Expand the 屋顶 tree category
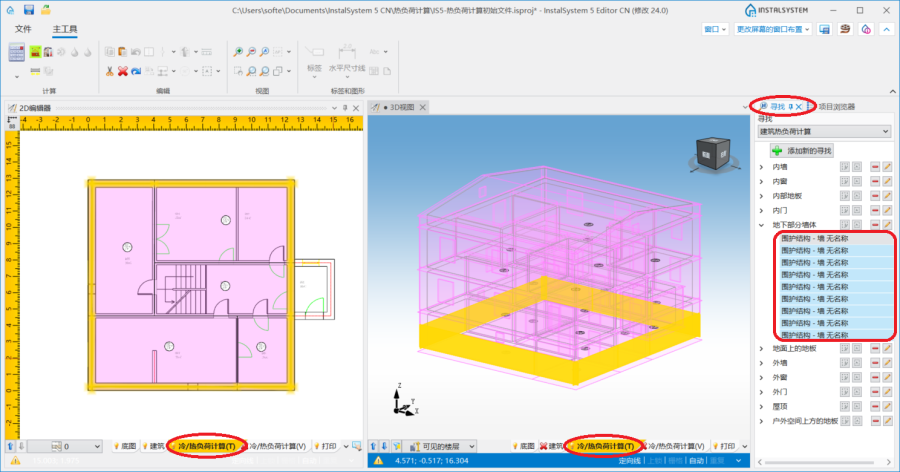Image resolution: width=900 pixels, height=472 pixels. (763, 407)
